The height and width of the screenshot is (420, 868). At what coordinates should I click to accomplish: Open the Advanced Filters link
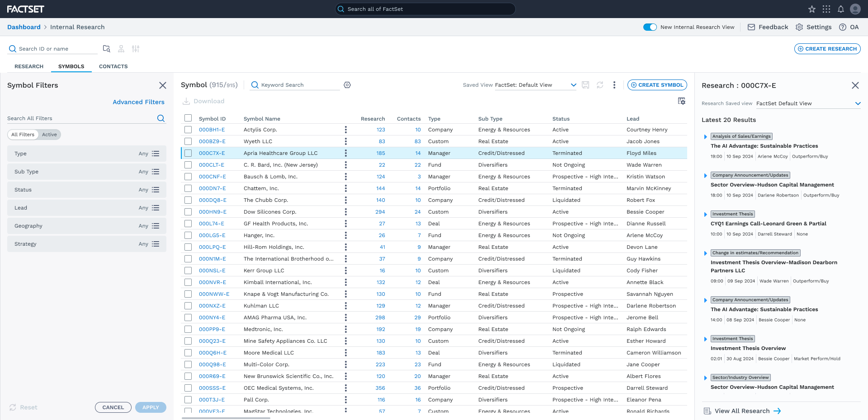coord(138,102)
